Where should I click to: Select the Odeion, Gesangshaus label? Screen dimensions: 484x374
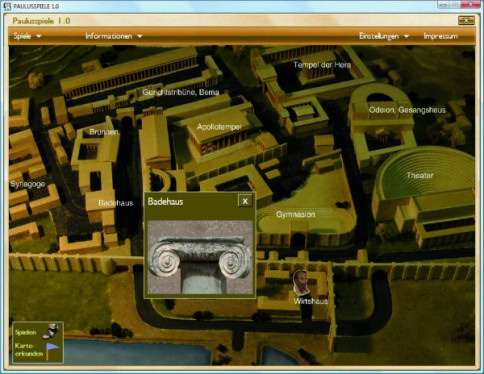(x=407, y=110)
